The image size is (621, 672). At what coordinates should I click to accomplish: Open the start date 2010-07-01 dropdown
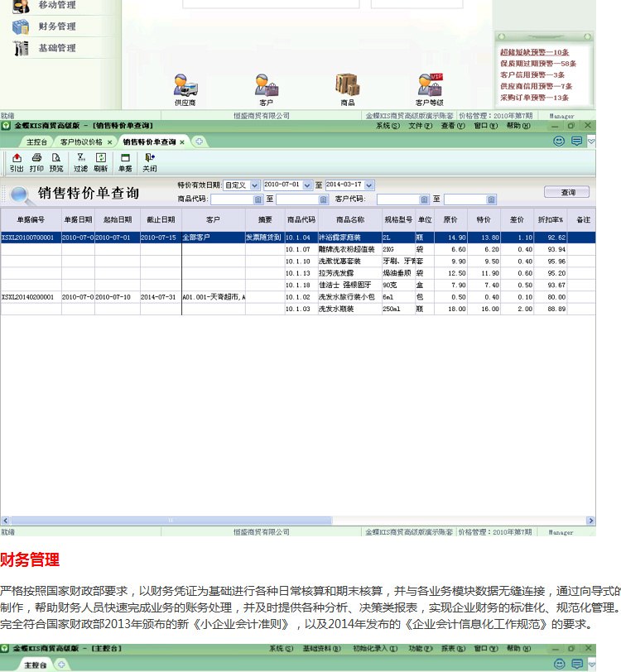pos(307,185)
